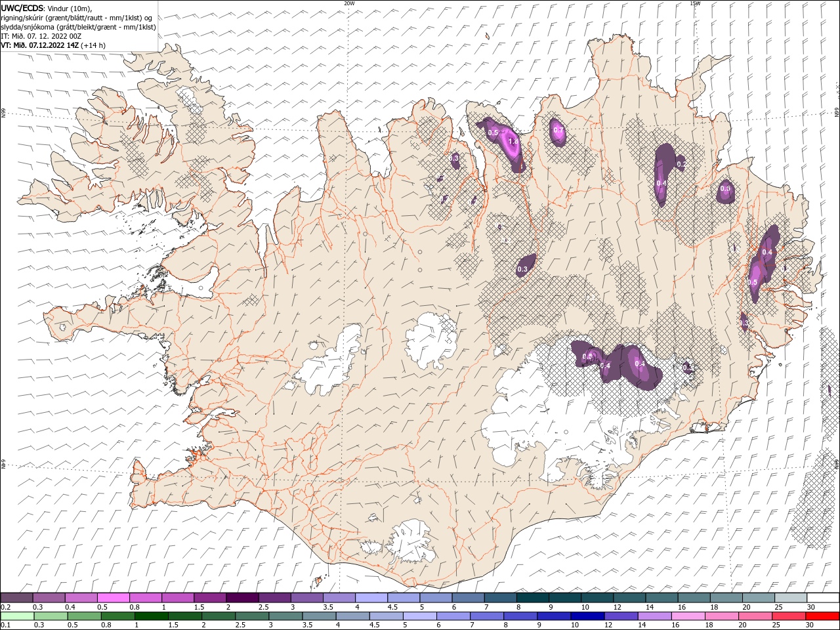Image resolution: width=840 pixels, height=630 pixels.
Task: Pick the snow legend swatch starting at 0.4
Action: tap(81, 598)
